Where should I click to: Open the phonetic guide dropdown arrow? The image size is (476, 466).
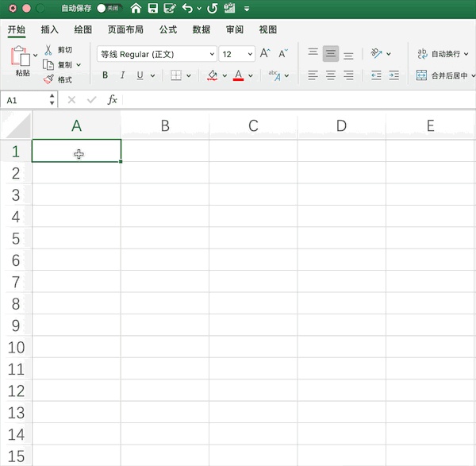[286, 75]
